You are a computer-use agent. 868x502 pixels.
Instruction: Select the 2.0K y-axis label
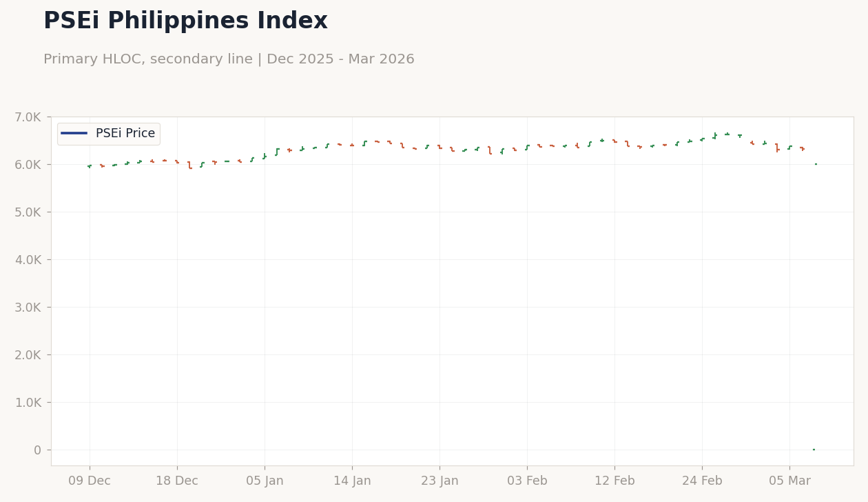coord(28,354)
